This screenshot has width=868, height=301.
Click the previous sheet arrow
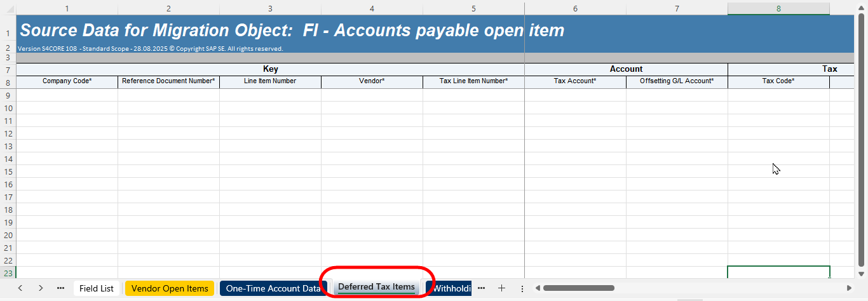click(20, 288)
